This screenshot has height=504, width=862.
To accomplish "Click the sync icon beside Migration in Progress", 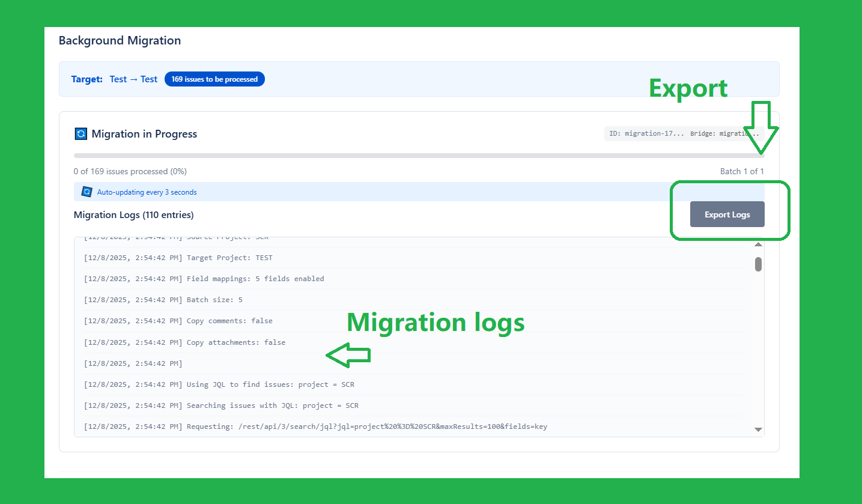I will click(80, 133).
